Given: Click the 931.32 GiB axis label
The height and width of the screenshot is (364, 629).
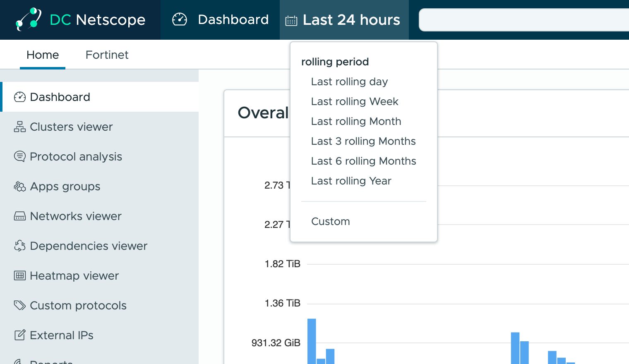Looking at the screenshot, I should (x=276, y=343).
